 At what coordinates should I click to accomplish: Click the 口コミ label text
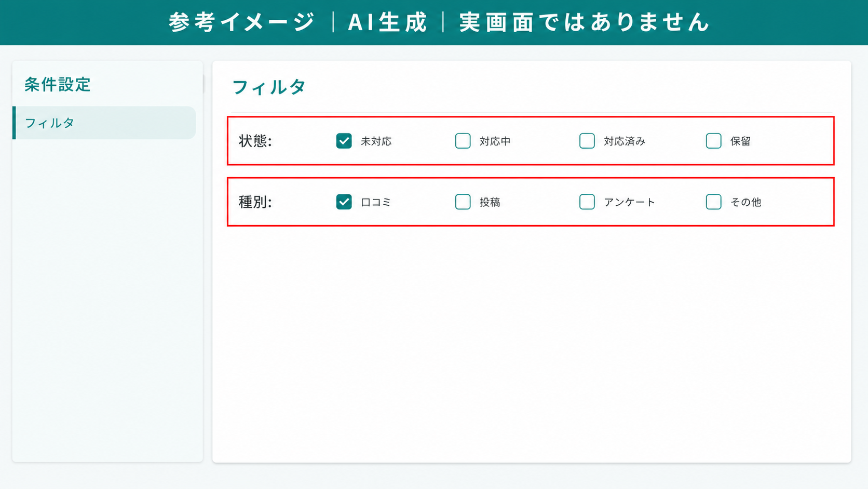point(375,202)
